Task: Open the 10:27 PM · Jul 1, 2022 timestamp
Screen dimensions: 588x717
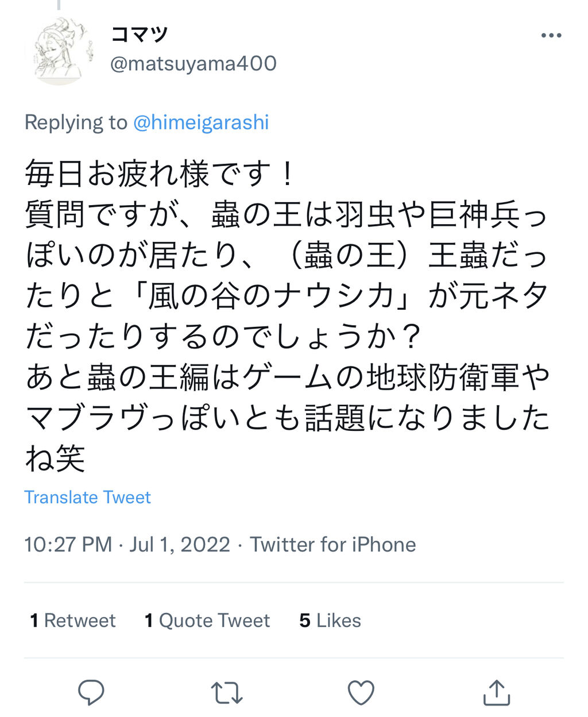Action: pyautogui.click(x=127, y=544)
